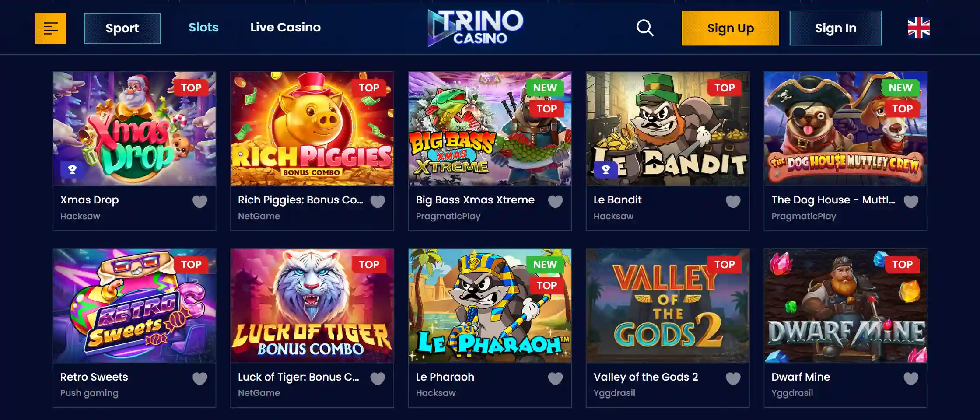Click the Sign In button
980x420 pixels.
point(836,28)
